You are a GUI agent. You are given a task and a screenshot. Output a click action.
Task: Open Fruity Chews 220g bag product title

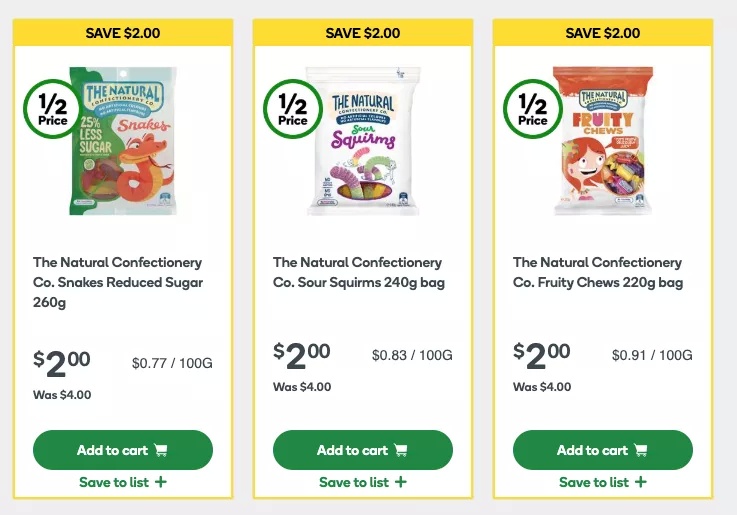point(598,272)
